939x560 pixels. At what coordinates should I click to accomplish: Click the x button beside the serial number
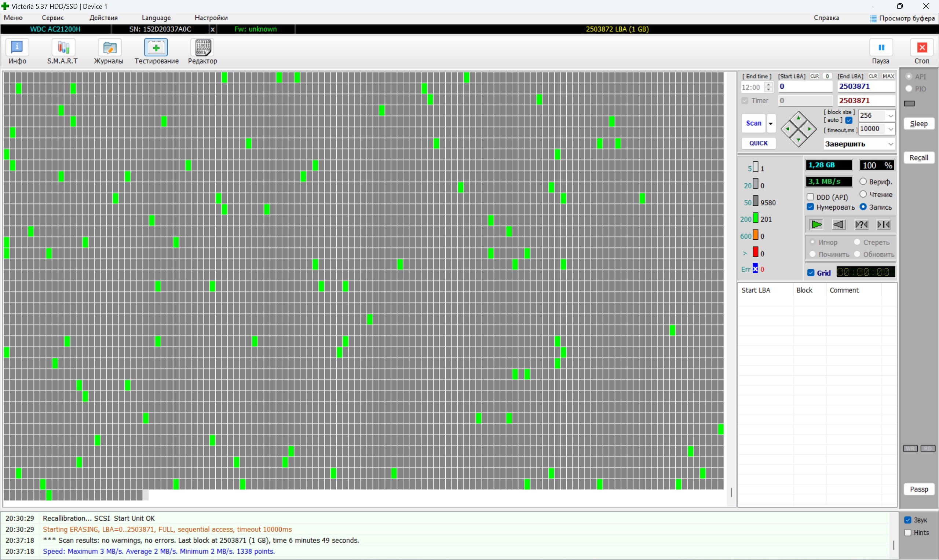213,29
